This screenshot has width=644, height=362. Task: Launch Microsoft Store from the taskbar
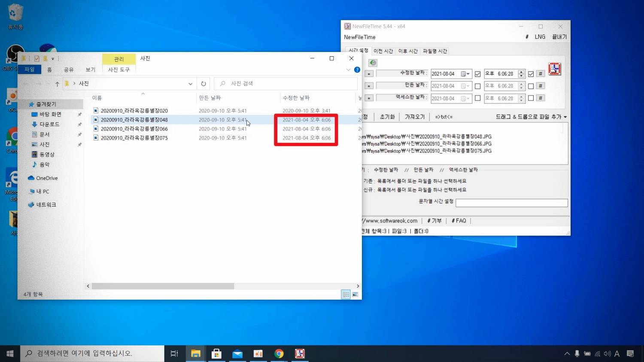point(216,353)
